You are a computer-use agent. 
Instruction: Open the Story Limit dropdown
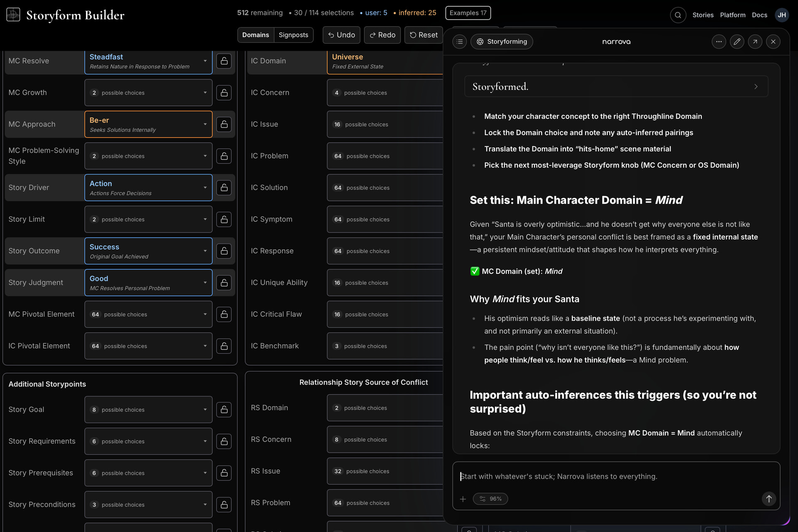coord(148,219)
